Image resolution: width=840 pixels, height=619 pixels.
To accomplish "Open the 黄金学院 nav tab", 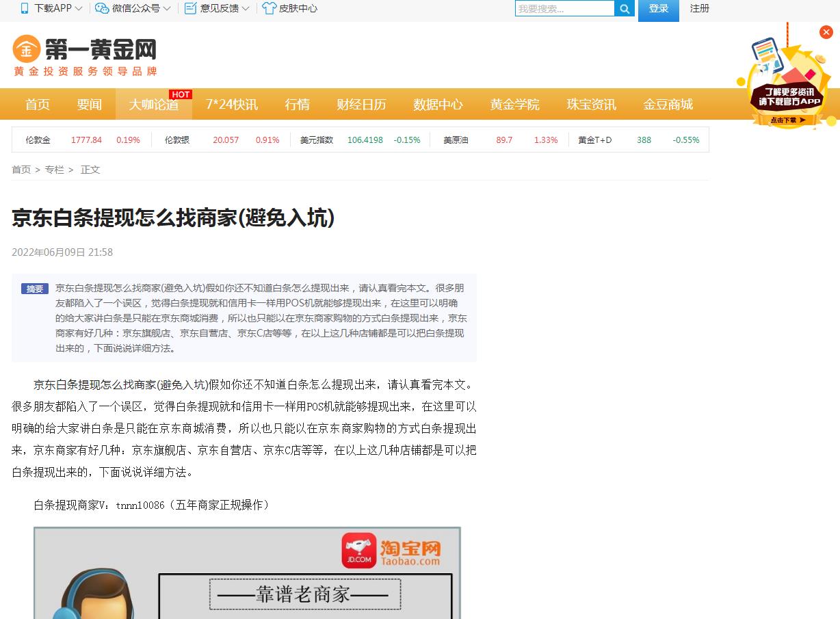I will [515, 104].
